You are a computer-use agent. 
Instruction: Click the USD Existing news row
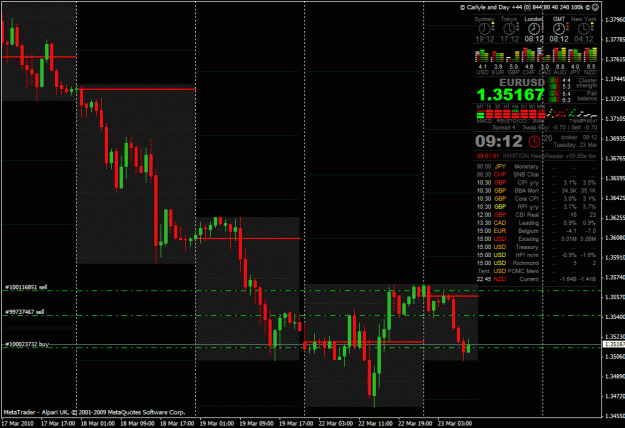tap(536, 239)
